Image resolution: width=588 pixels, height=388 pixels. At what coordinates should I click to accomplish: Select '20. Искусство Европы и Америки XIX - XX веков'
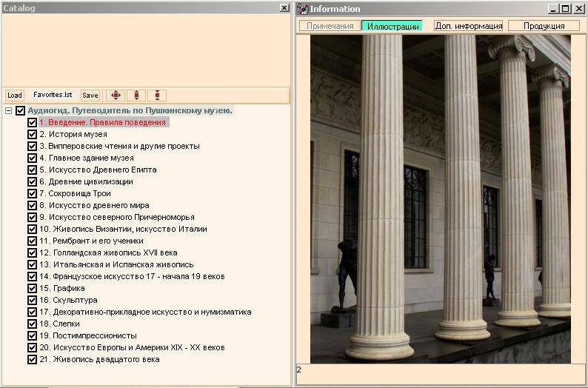132,347
